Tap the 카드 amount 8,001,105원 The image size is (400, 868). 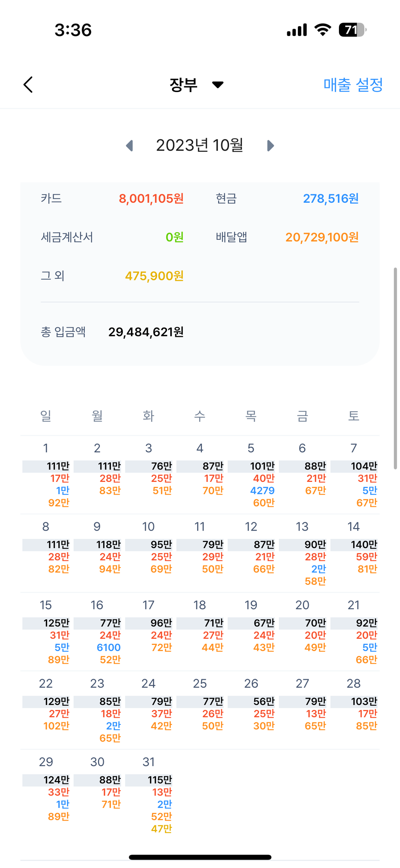point(151,199)
